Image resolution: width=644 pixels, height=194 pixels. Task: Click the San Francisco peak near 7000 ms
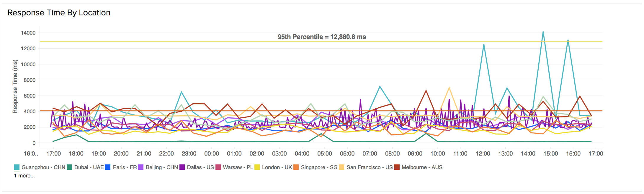pos(449,88)
